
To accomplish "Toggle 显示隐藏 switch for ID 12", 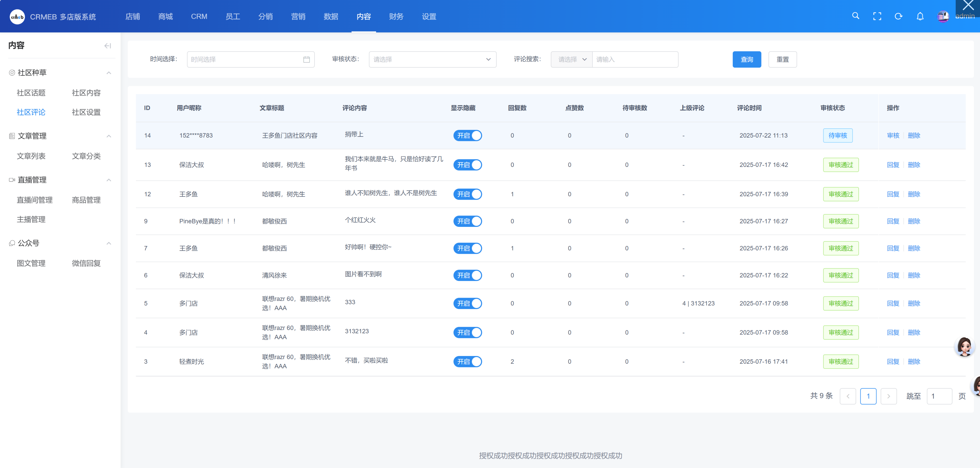I will tap(467, 194).
